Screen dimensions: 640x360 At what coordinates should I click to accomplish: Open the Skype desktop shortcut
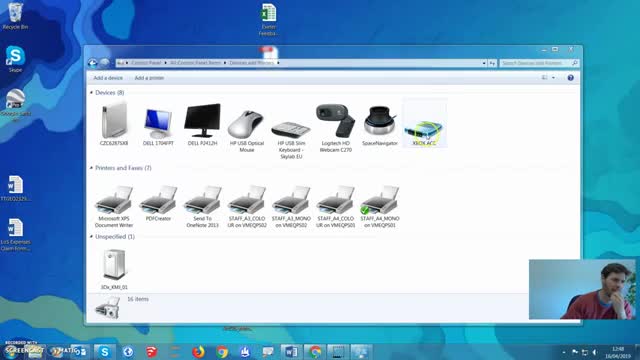point(16,59)
